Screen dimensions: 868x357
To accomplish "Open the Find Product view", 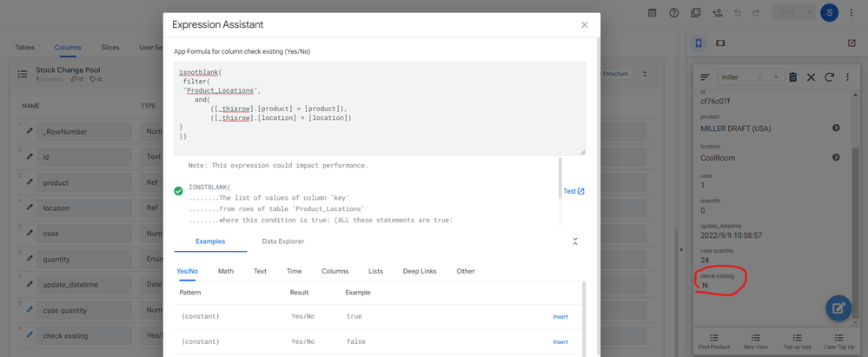I will pyautogui.click(x=713, y=341).
